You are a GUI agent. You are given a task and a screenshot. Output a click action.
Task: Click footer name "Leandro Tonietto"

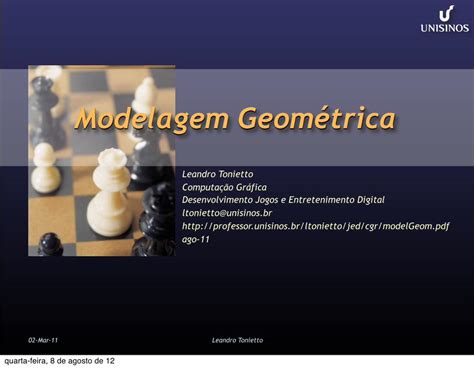tap(237, 340)
